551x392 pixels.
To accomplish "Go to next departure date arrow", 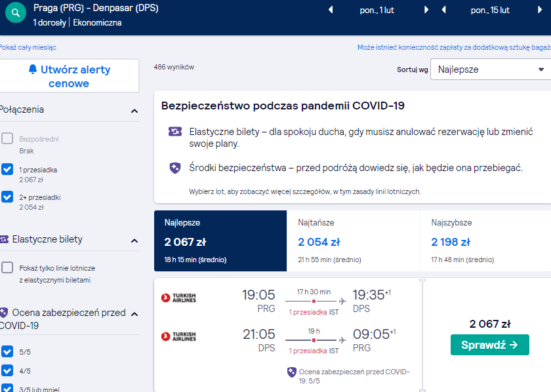I will tap(426, 10).
